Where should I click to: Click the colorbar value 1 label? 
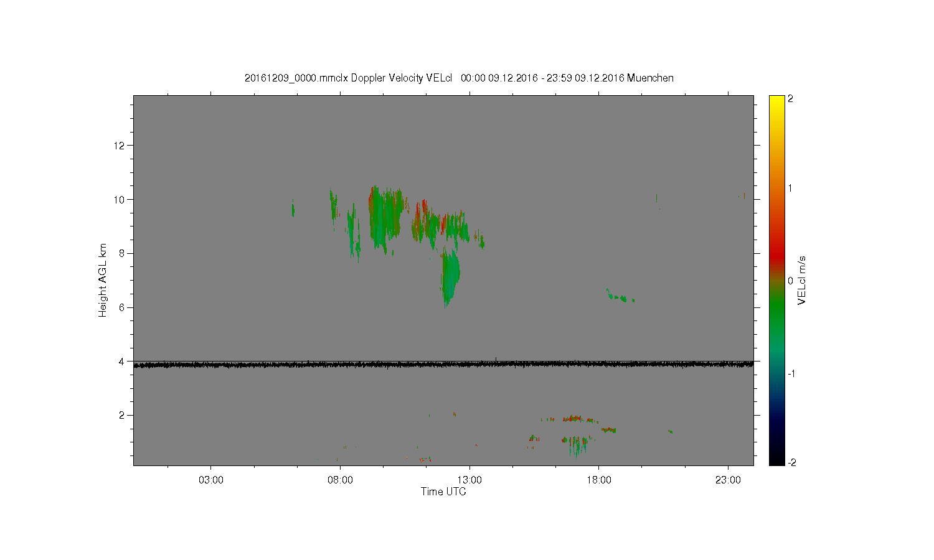[791, 189]
